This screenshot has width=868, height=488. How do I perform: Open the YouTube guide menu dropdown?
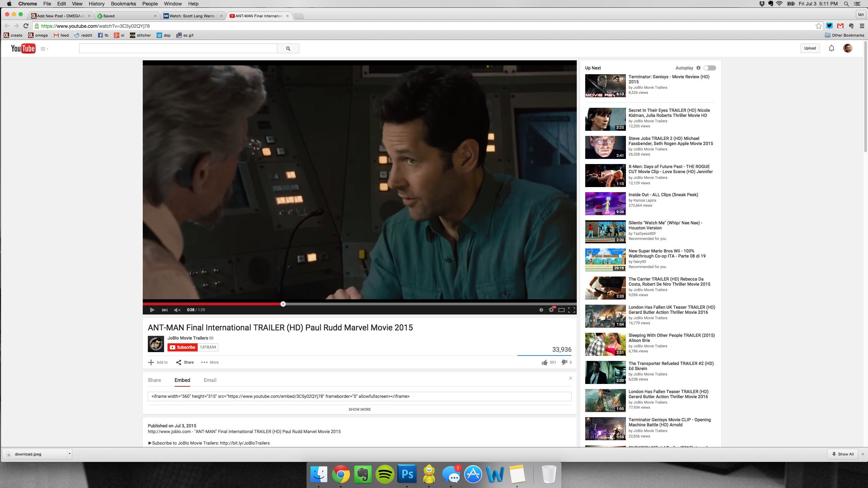(44, 49)
